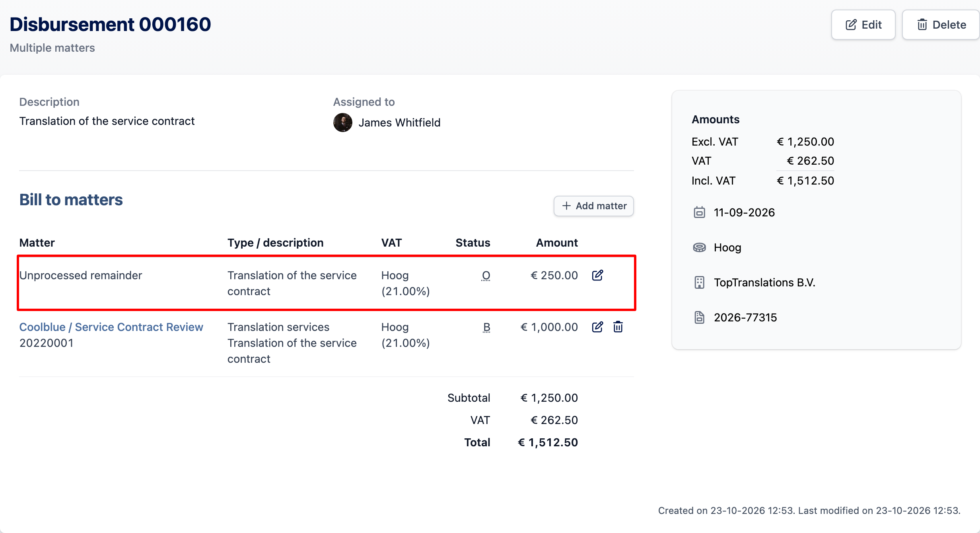Click the Excl. VAT amount € 1,250.00 in the Amounts panel
Viewport: 980px width, 533px height.
805,142
